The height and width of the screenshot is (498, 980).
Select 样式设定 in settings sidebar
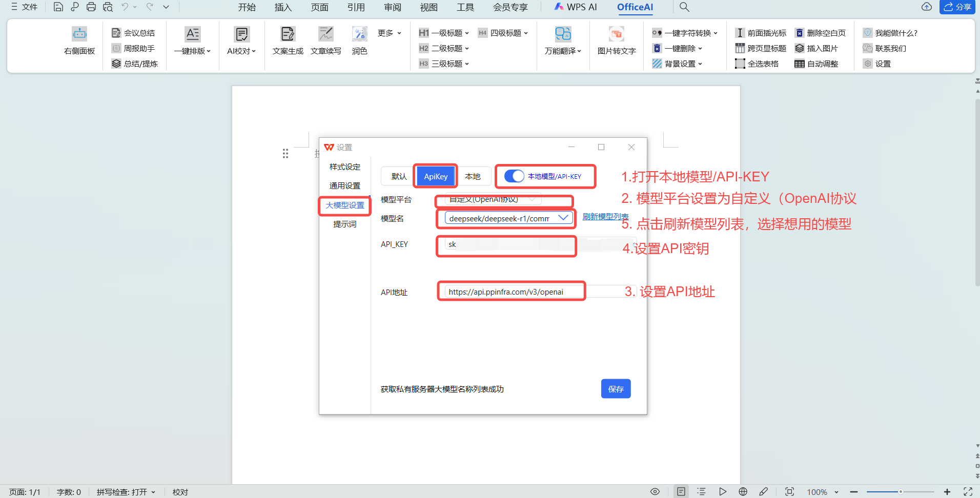pyautogui.click(x=344, y=167)
